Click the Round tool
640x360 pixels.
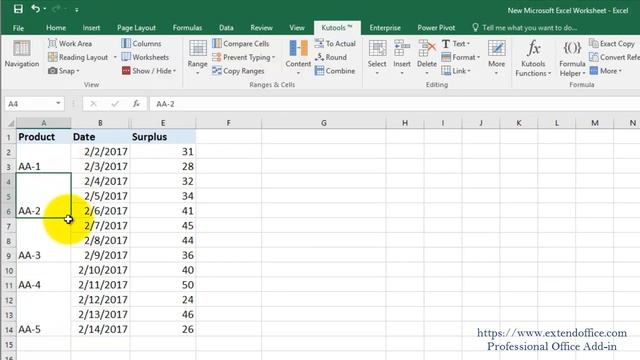coord(331,57)
